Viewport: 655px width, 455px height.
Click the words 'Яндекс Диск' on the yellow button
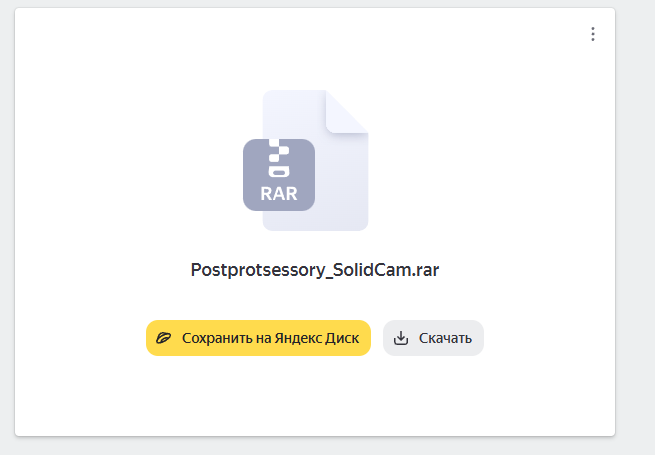click(x=316, y=338)
